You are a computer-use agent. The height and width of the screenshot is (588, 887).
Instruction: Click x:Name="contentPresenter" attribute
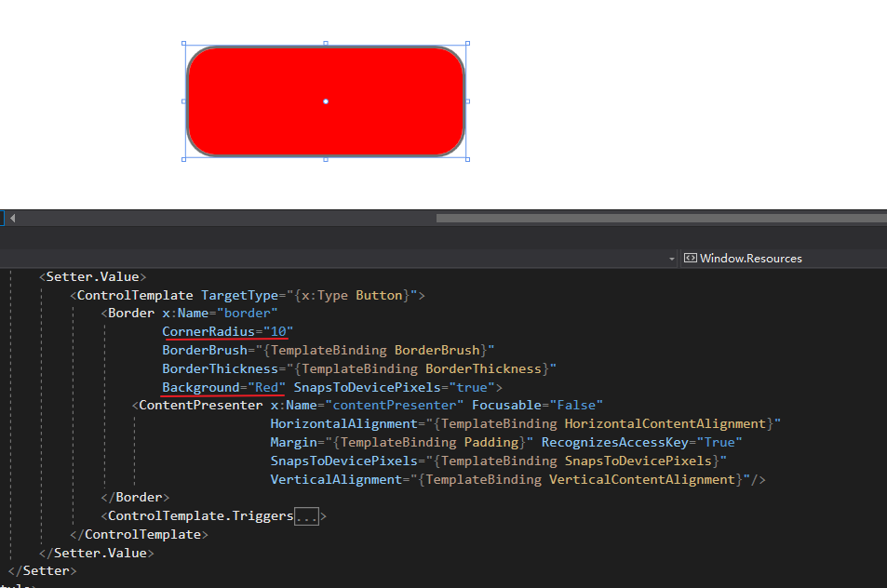367,406
